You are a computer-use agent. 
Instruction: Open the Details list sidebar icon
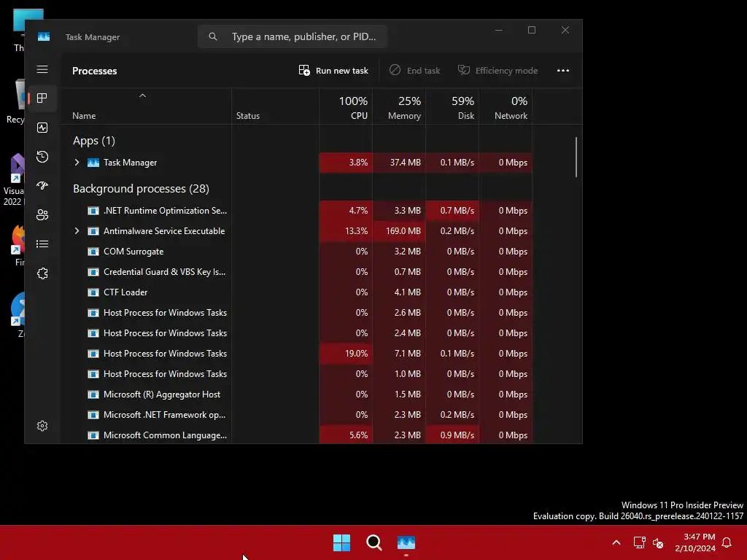[42, 244]
